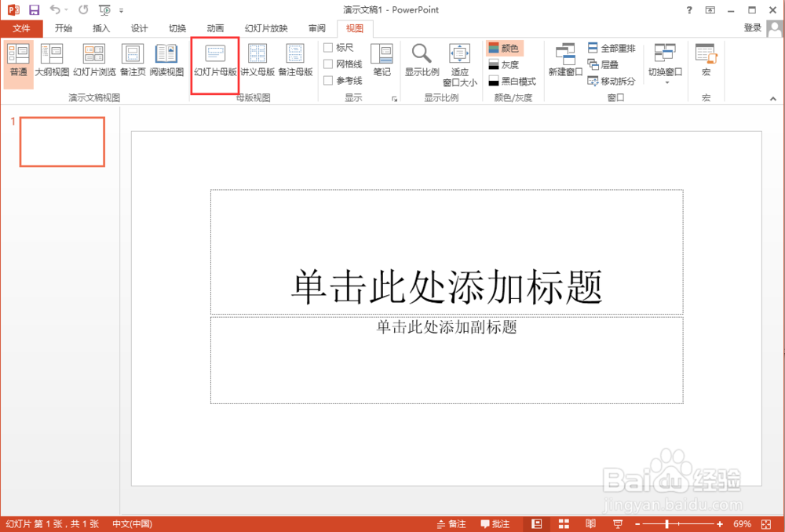
Task: Switch to Reading view (阅读视图)
Action: (x=166, y=61)
